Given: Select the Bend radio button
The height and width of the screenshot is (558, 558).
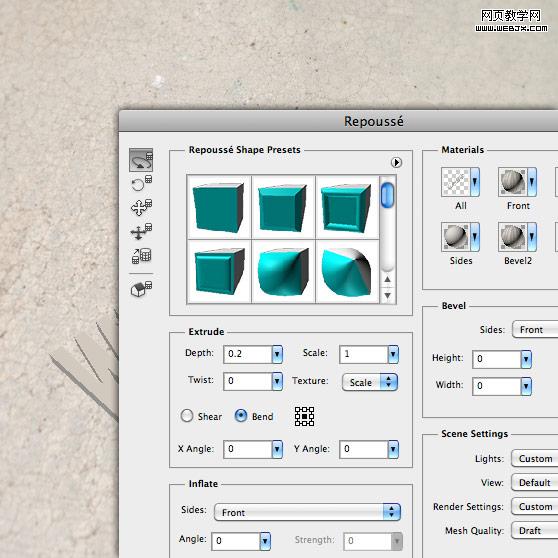Looking at the screenshot, I should point(241,416).
